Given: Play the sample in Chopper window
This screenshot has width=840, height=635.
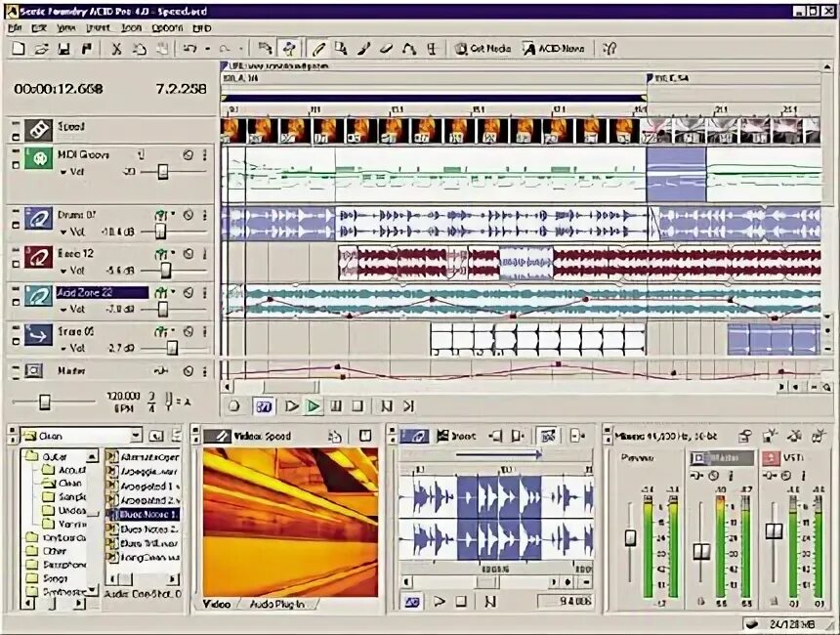Looking at the screenshot, I should [440, 602].
